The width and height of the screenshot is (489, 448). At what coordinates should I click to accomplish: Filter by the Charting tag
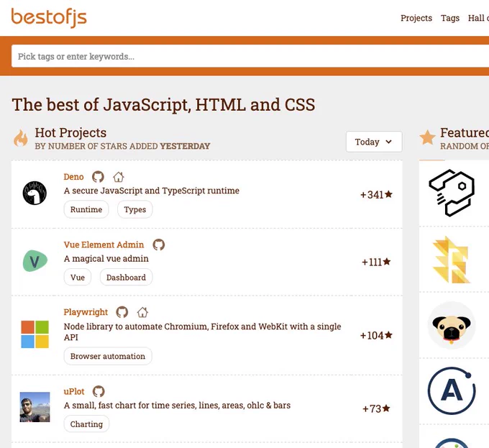[86, 424]
